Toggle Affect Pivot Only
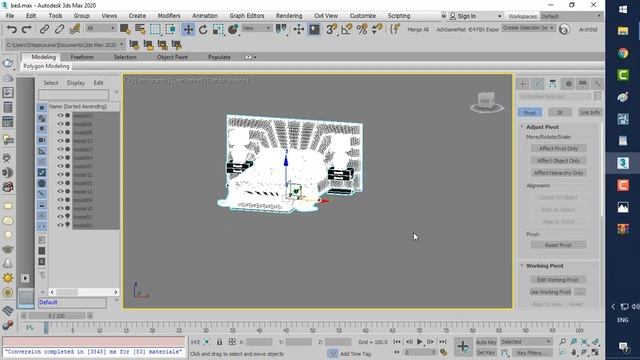 (x=558, y=149)
